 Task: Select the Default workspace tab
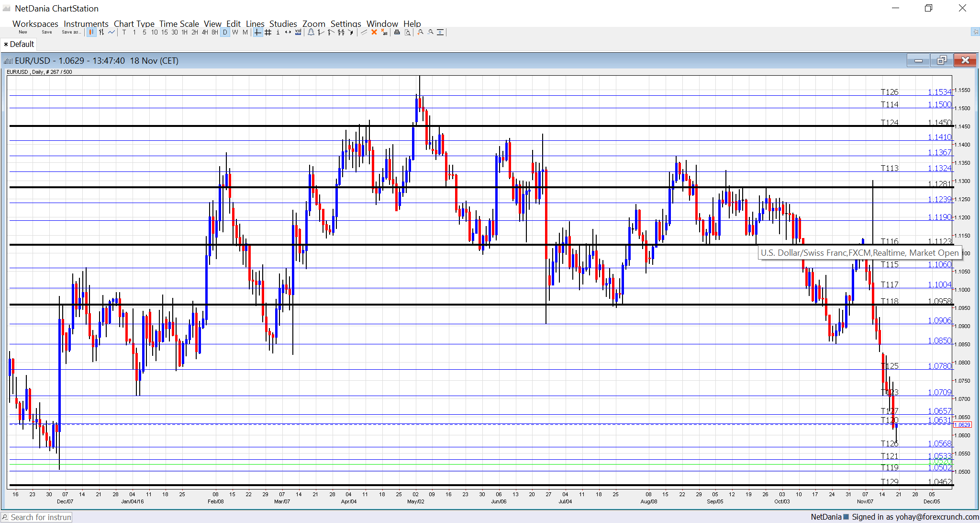(19, 44)
